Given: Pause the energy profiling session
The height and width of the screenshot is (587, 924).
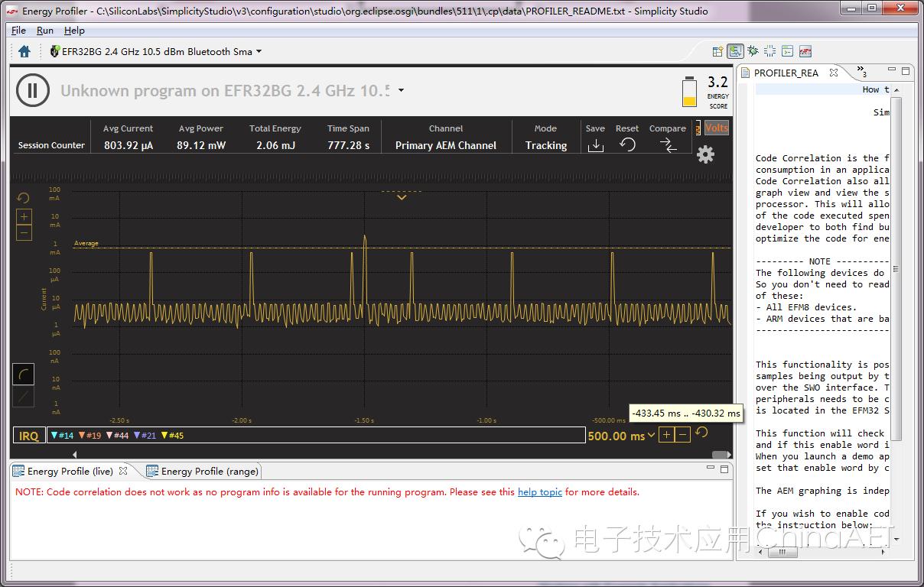Looking at the screenshot, I should click(x=32, y=90).
